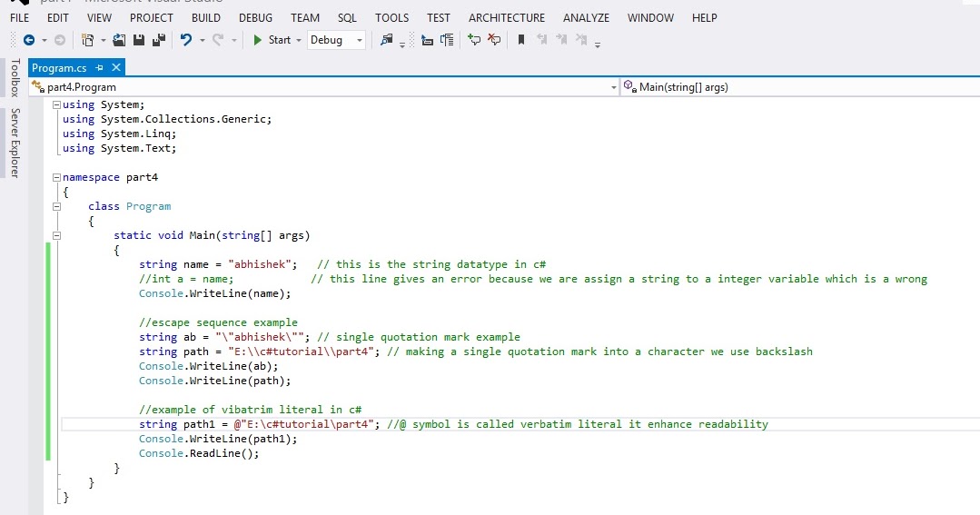Click the indent list icon before comment buttons

point(447,40)
